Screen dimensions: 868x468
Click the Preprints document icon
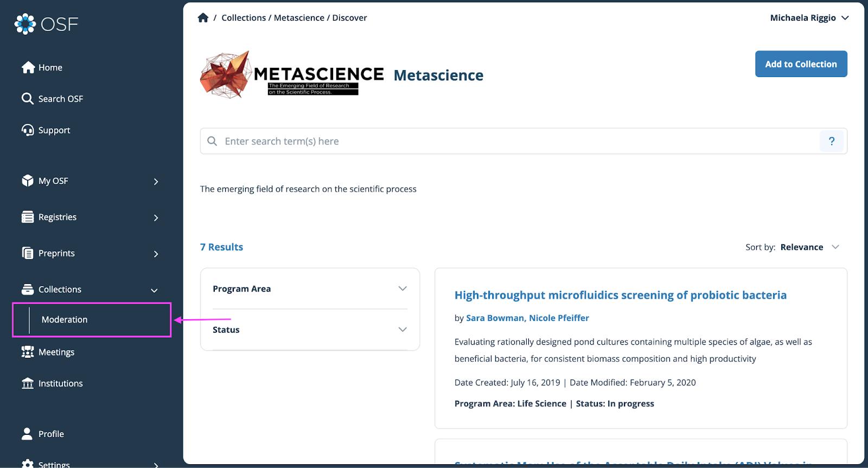pos(28,253)
